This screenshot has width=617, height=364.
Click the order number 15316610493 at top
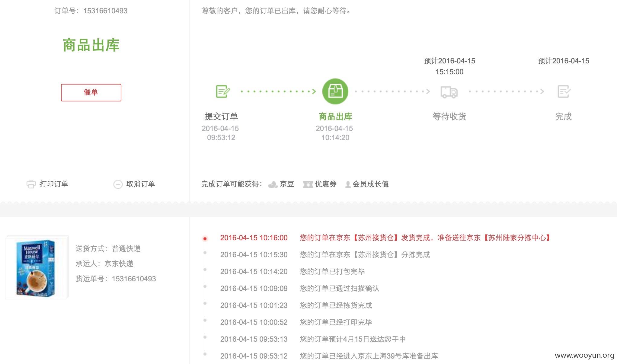[x=105, y=11]
